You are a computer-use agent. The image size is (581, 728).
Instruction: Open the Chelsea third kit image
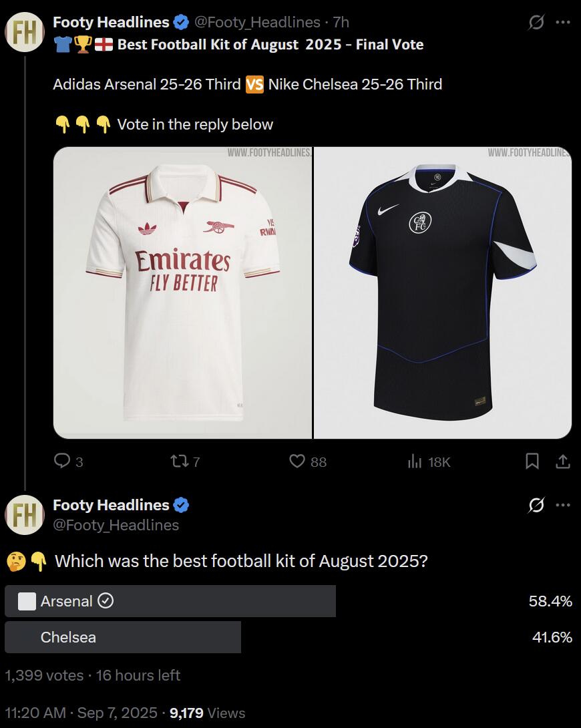pos(443,293)
